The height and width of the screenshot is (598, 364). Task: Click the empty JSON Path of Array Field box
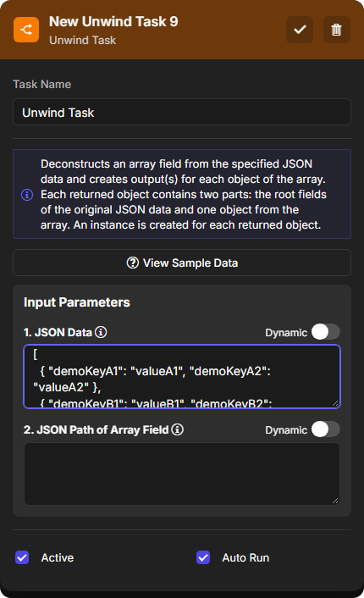click(182, 473)
